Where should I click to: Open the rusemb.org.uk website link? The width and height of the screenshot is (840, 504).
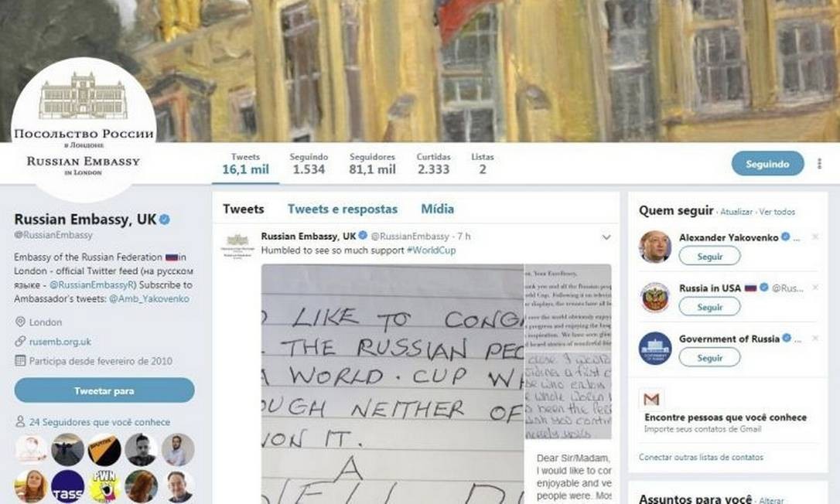tap(60, 342)
